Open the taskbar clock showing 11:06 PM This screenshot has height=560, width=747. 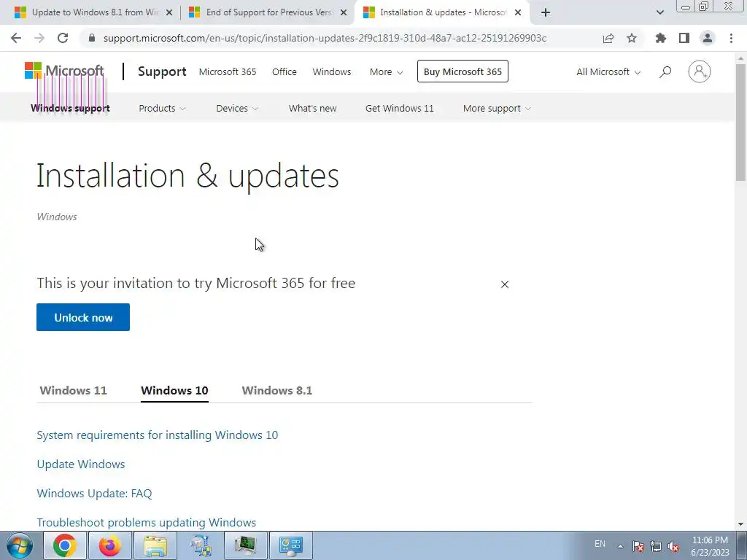coord(710,546)
